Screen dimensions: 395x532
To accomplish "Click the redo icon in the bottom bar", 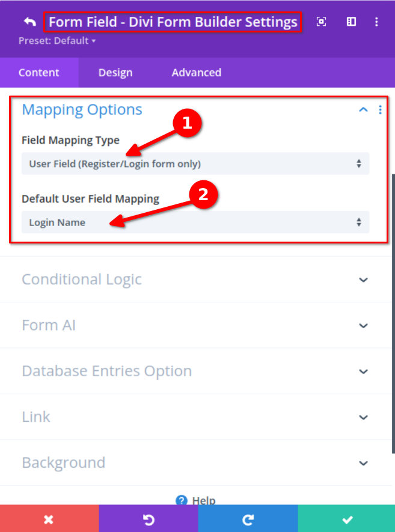I will click(247, 518).
